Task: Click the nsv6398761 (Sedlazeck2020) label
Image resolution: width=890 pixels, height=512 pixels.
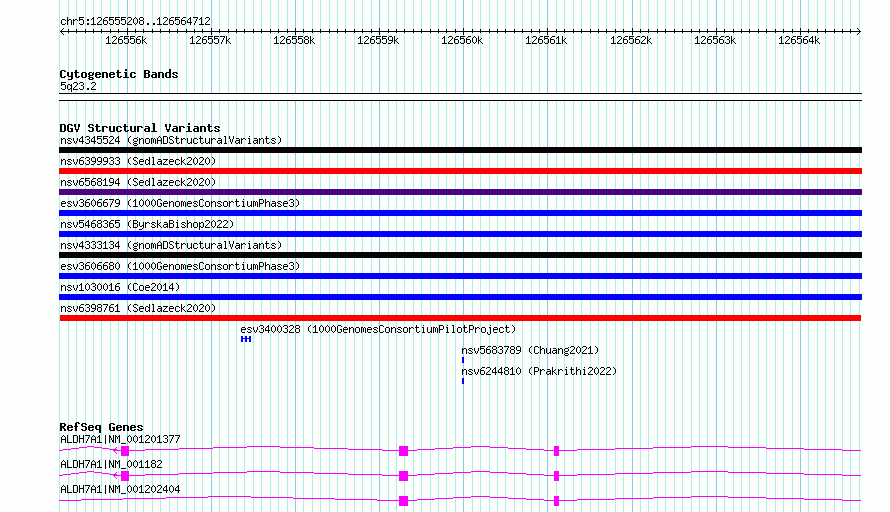Action: coord(138,308)
